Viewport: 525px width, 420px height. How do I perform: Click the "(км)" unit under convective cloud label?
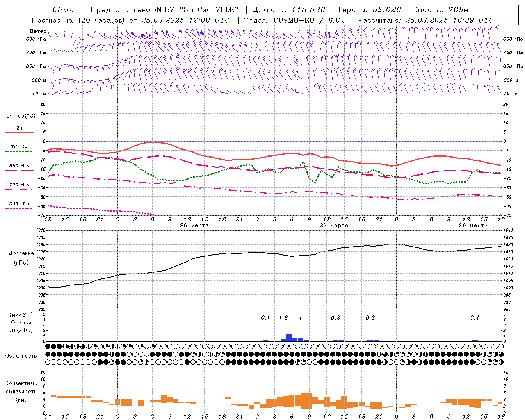coord(21,400)
